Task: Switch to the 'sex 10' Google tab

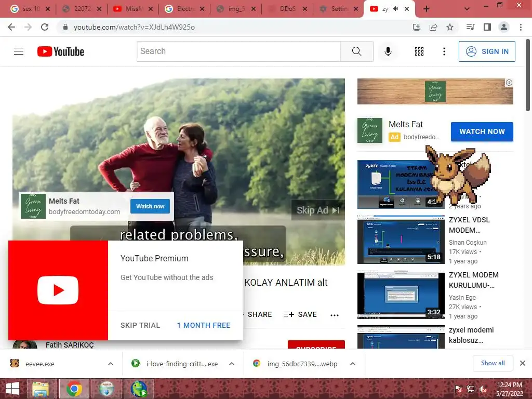Action: coord(30,9)
